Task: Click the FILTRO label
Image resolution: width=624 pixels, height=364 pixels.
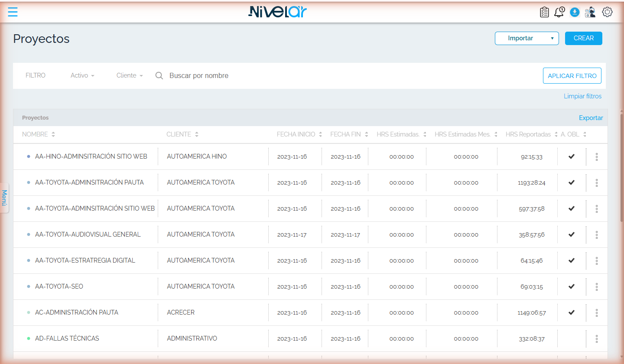Action: pyautogui.click(x=36, y=75)
